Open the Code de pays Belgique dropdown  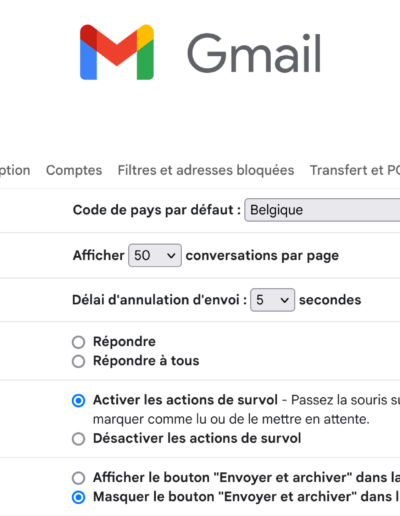pos(322,210)
